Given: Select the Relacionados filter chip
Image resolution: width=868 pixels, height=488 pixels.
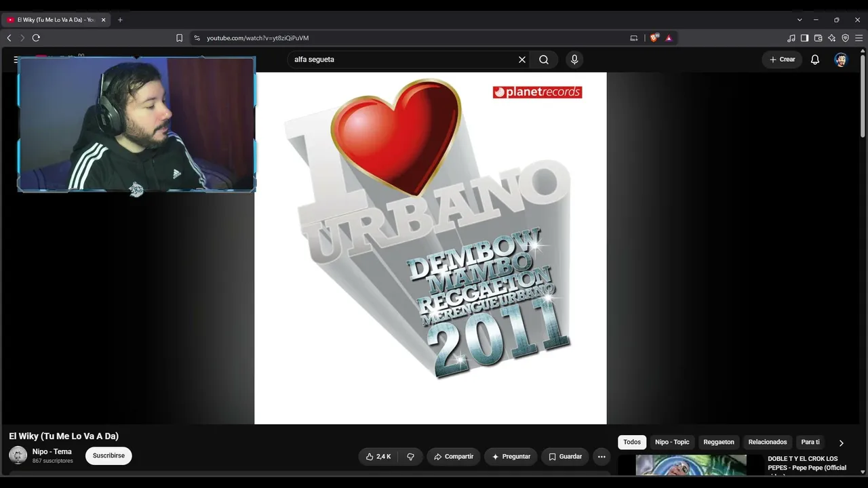Looking at the screenshot, I should tap(768, 442).
